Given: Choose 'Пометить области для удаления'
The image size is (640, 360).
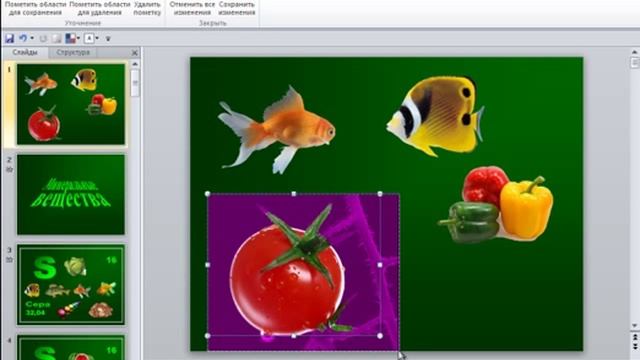Looking at the screenshot, I should [100, 8].
